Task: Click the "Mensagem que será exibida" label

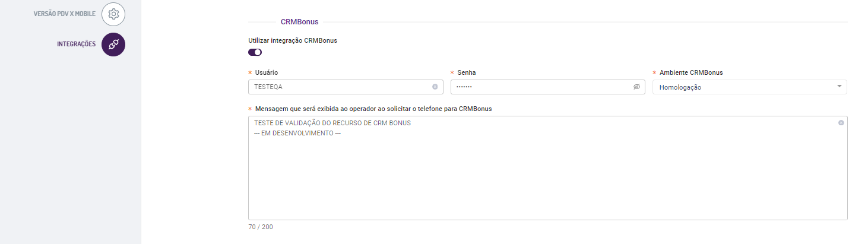Action: point(373,109)
